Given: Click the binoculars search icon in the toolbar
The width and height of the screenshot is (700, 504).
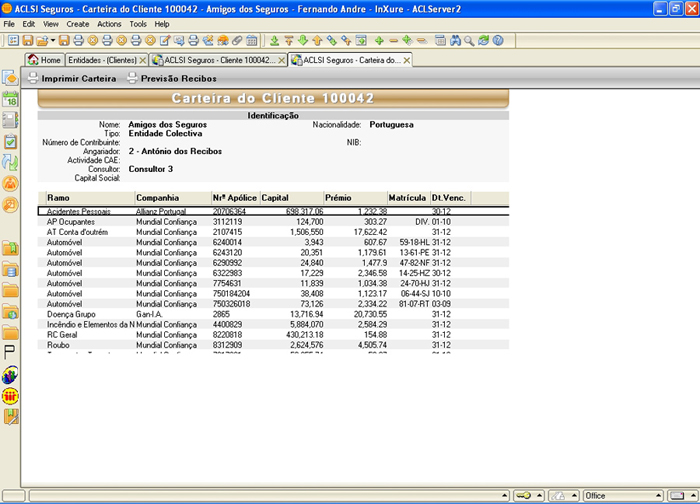Looking at the screenshot, I should point(455,41).
